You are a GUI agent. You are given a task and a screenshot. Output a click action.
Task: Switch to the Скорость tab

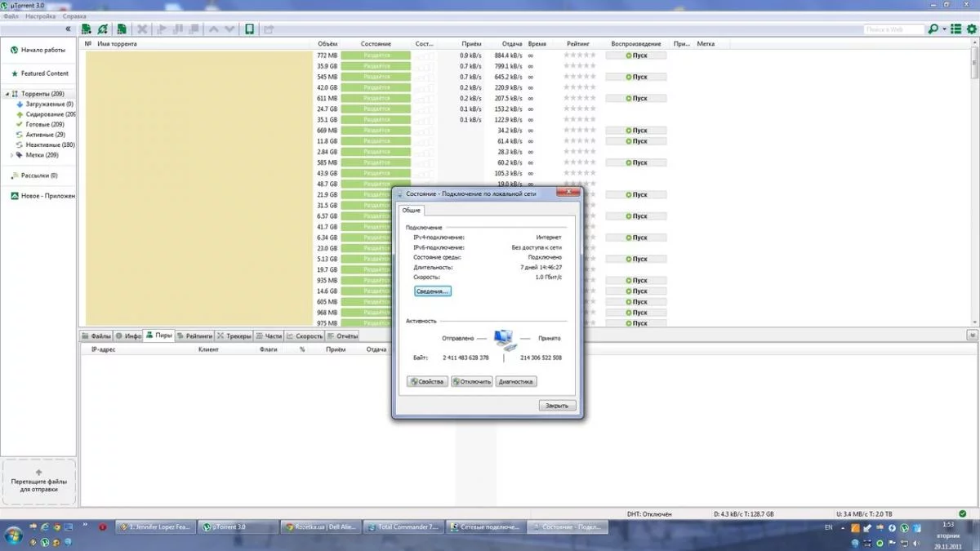point(305,335)
